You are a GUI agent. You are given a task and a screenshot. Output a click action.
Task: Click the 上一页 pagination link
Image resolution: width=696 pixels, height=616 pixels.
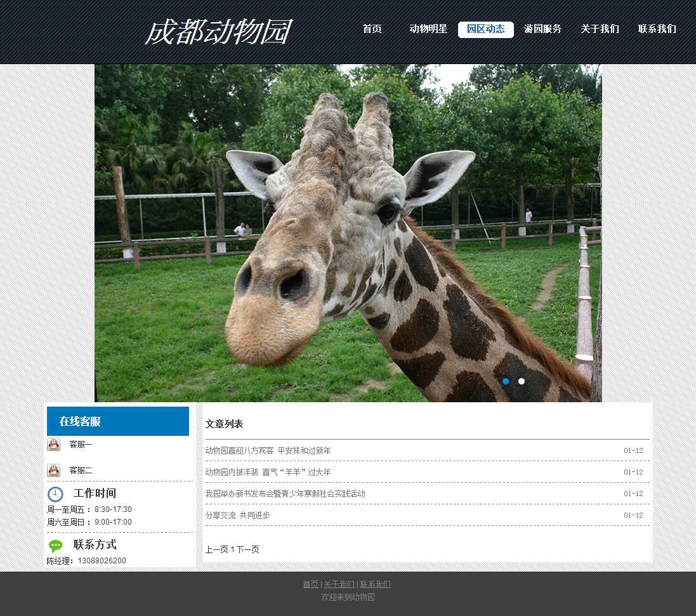point(216,549)
